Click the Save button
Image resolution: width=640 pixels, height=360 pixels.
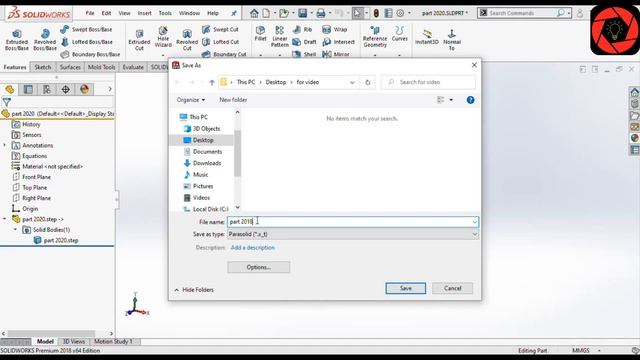(x=405, y=288)
